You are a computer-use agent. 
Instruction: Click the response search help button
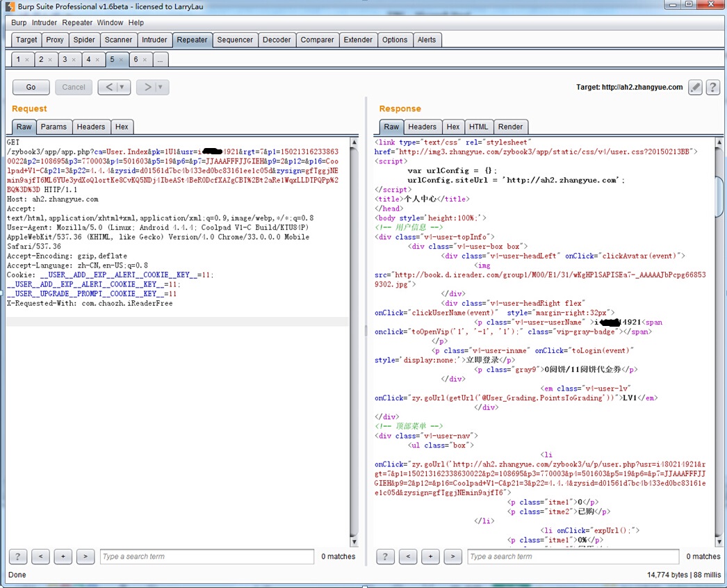pos(385,556)
